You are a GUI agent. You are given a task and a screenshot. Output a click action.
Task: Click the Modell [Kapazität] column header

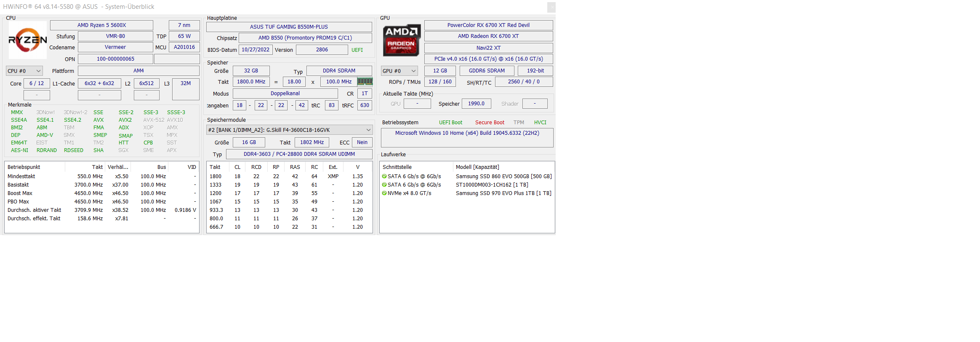pos(504,167)
